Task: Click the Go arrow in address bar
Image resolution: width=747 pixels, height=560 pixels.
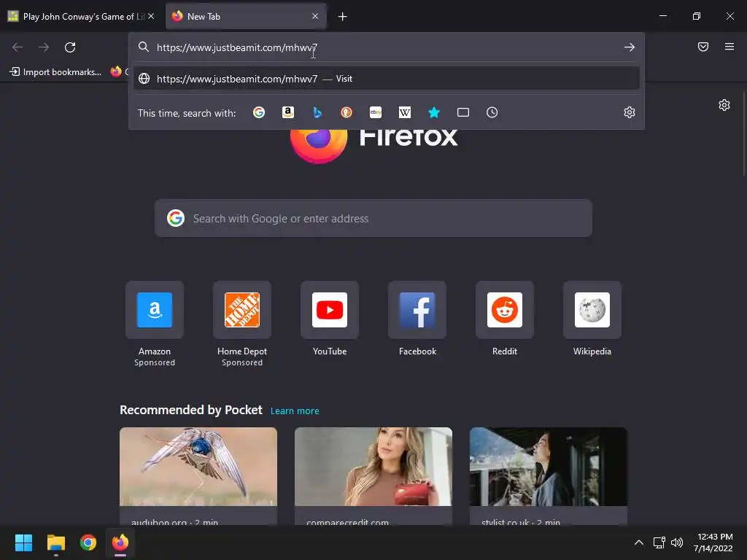Action: [x=630, y=47]
